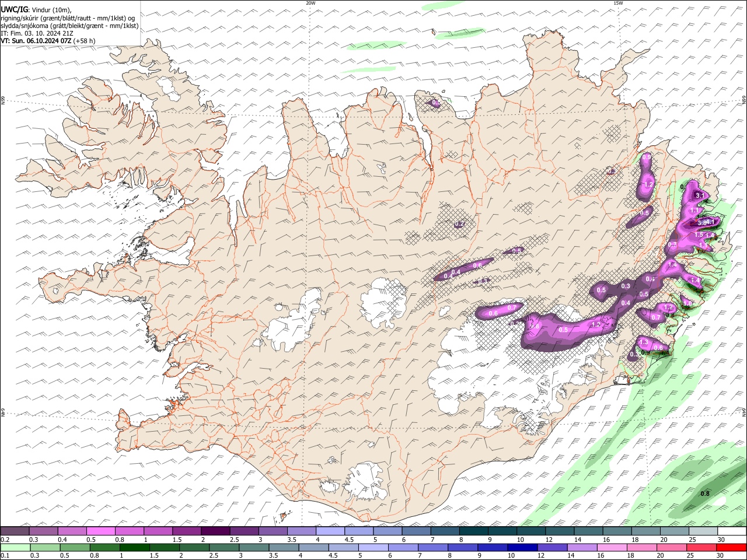The width and height of the screenshot is (747, 560).
Task: Select the dark teal upper legend swatch at 8
Action: [x=473, y=531]
